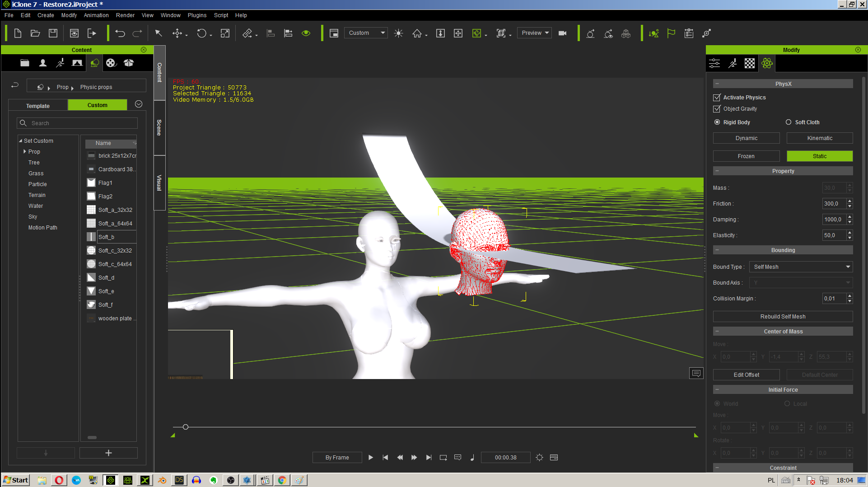Image resolution: width=868 pixels, height=487 pixels.
Task: Click the Play button in timeline
Action: tap(371, 457)
